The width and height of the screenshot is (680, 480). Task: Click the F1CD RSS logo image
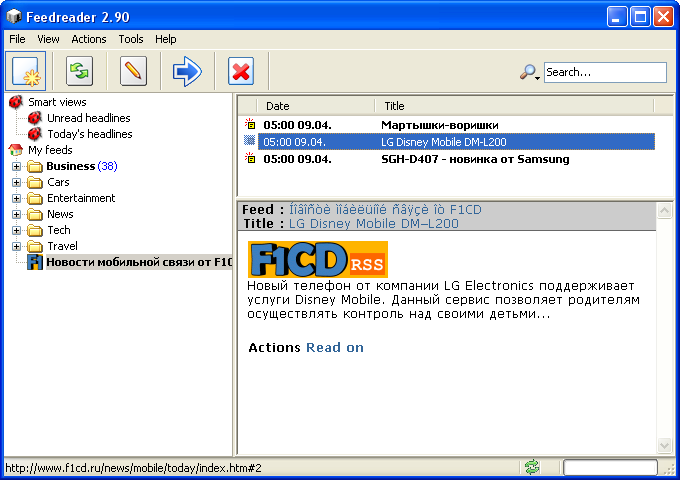(318, 259)
